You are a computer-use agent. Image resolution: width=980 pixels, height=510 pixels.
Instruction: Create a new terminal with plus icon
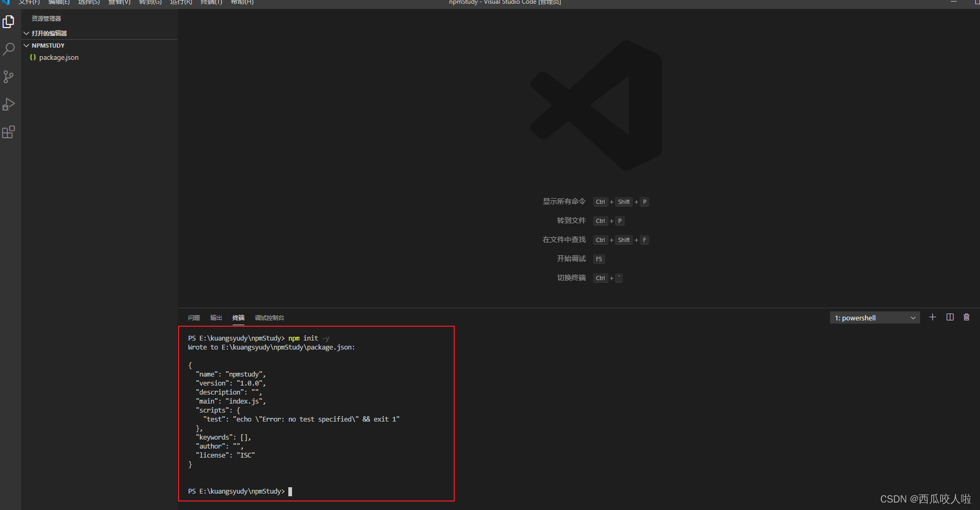click(933, 317)
